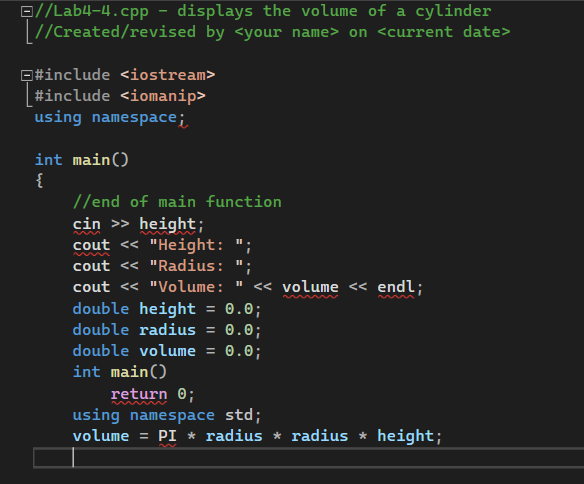Click double radius declaration line

167,330
